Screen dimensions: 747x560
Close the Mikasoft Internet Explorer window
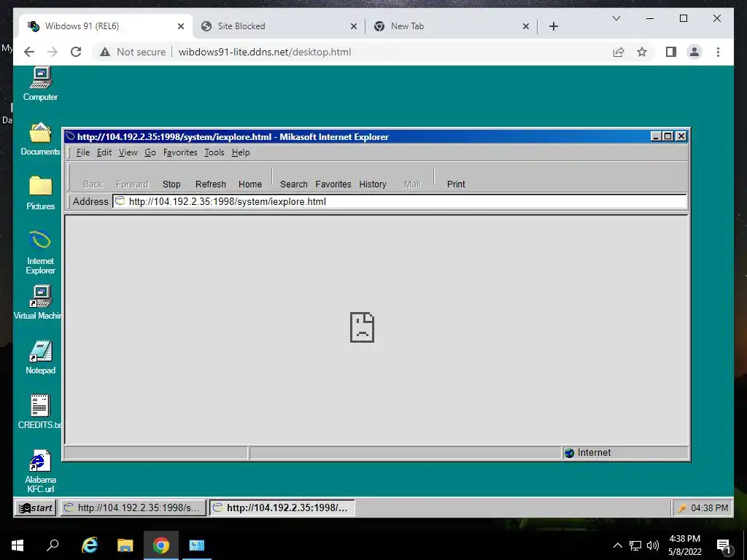(x=682, y=136)
